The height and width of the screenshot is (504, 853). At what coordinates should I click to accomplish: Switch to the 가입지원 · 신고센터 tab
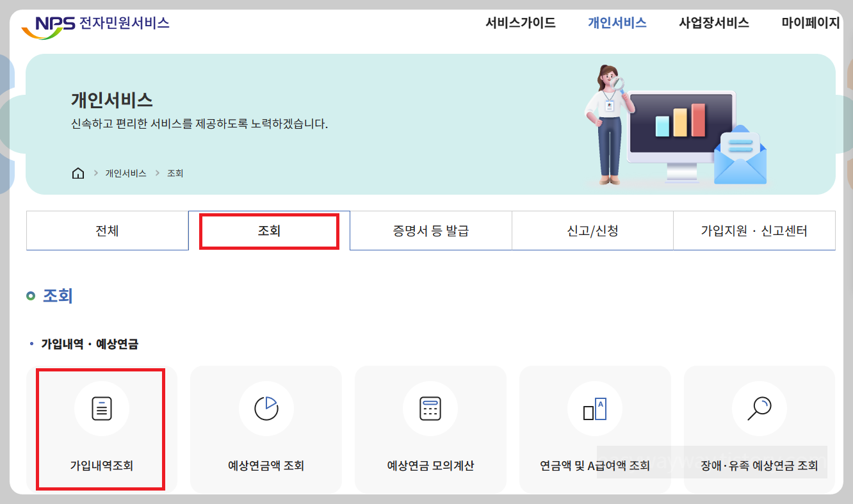pyautogui.click(x=754, y=231)
